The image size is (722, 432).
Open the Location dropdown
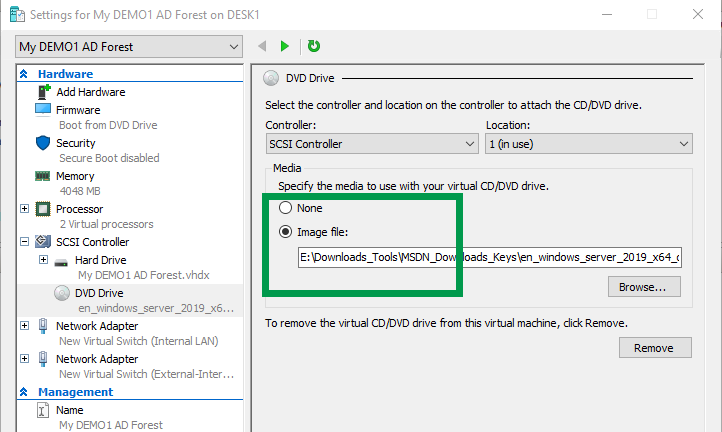point(588,144)
